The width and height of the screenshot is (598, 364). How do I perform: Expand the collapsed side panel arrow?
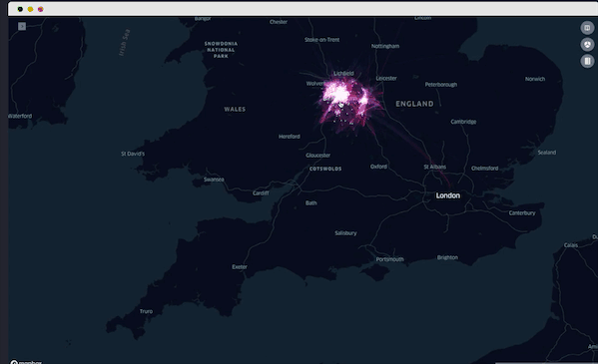coord(22,26)
